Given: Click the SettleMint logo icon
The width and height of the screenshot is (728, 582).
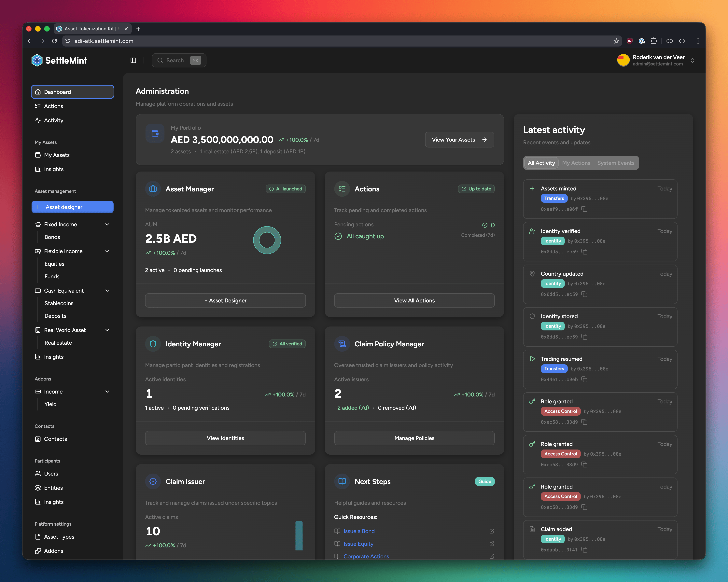Looking at the screenshot, I should [x=37, y=60].
